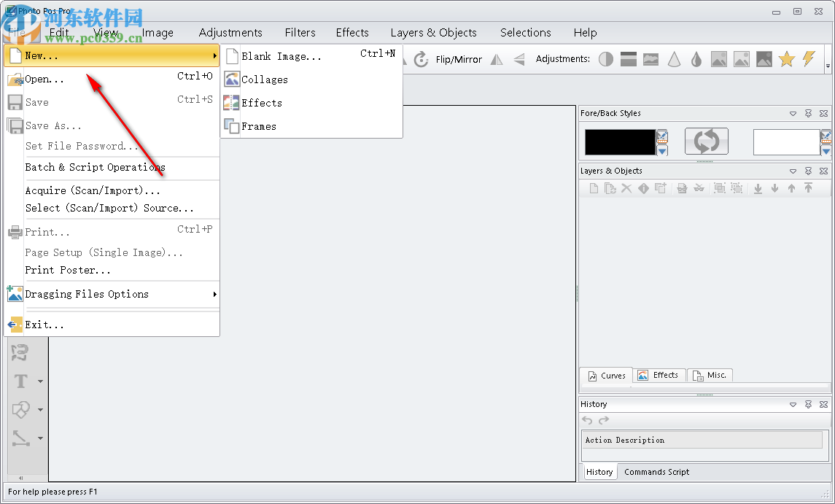This screenshot has height=504, width=835.
Task: Open the Layers & Objects panel dropdown menu
Action: 793,170
